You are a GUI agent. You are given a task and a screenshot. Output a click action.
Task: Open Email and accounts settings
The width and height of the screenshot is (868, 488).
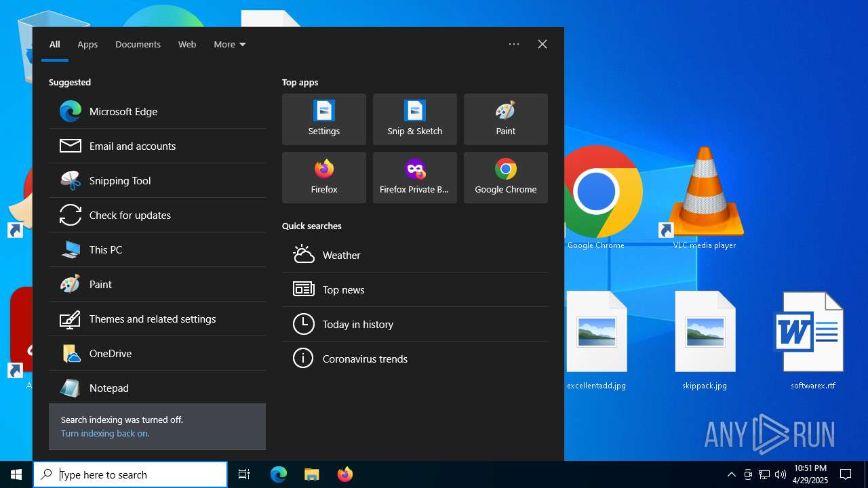[x=157, y=146]
